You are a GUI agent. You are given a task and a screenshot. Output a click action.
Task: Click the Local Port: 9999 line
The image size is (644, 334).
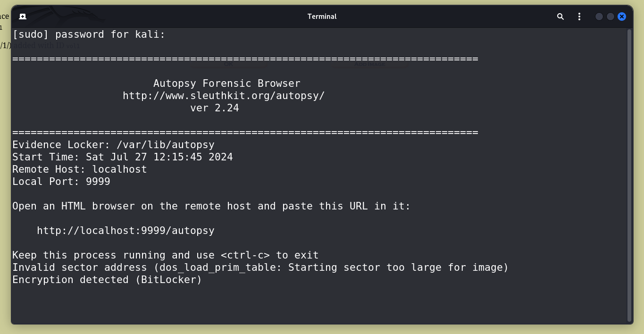[61, 182]
